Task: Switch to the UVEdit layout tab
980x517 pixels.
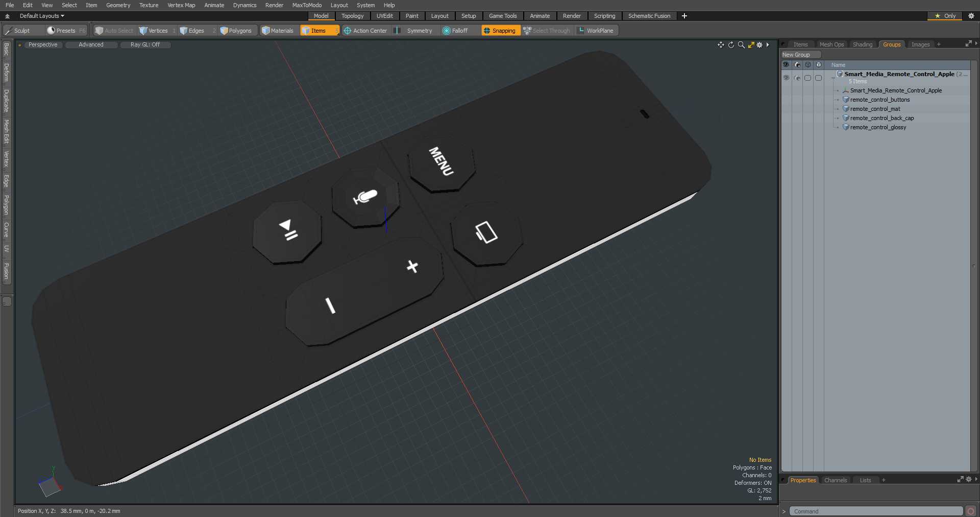Action: pyautogui.click(x=385, y=16)
